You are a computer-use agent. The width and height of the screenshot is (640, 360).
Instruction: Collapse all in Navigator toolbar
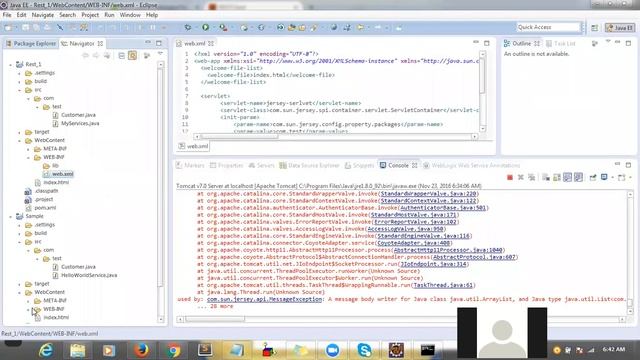point(121,56)
